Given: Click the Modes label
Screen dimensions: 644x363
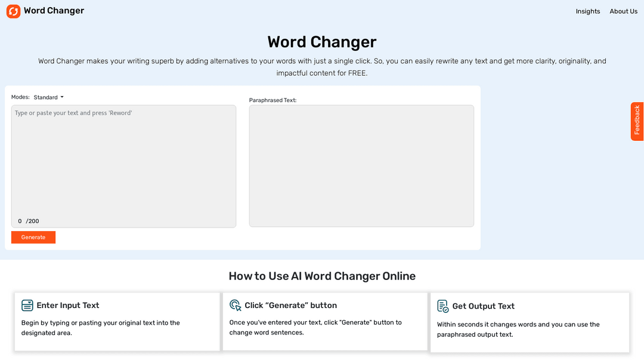Looking at the screenshot, I should pos(20,97).
